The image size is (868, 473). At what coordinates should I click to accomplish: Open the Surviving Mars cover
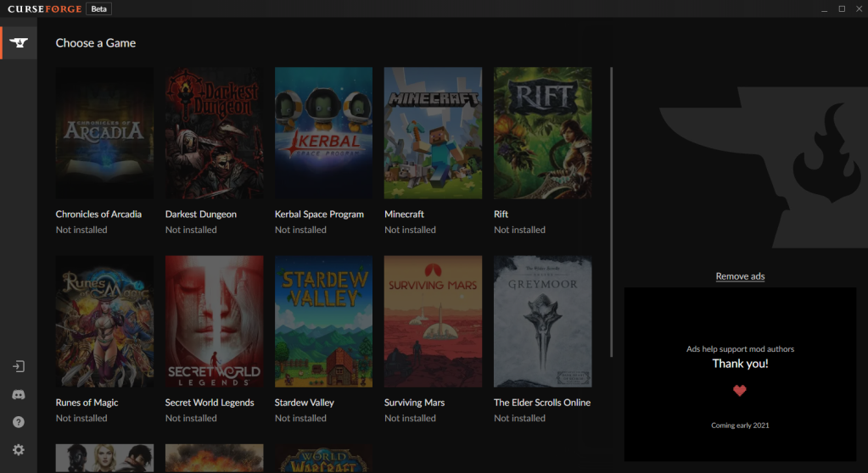[x=433, y=321]
